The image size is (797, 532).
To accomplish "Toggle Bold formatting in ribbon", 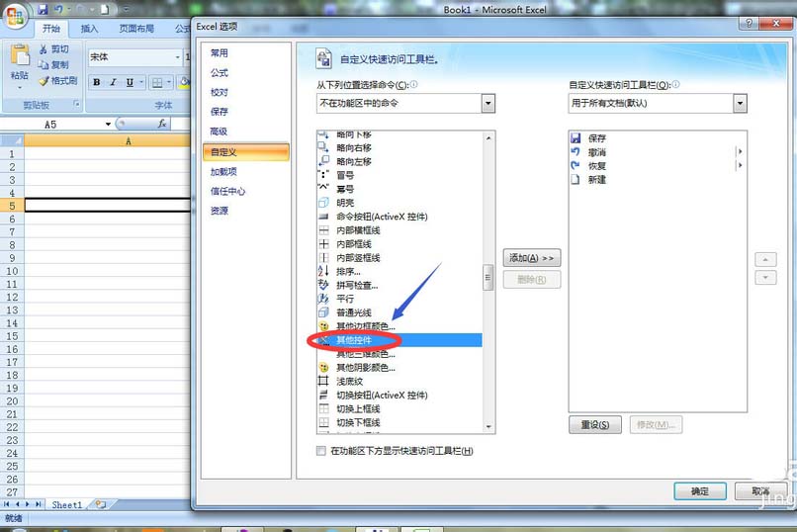I will pos(97,82).
